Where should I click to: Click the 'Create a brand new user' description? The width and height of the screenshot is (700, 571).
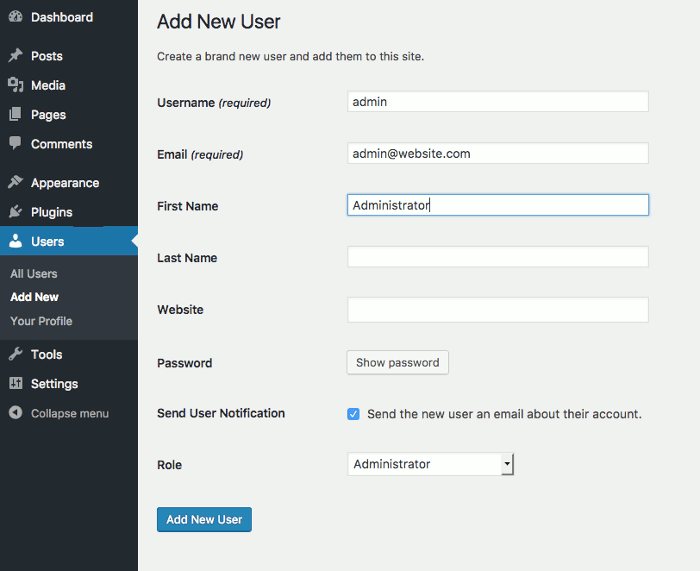point(291,57)
